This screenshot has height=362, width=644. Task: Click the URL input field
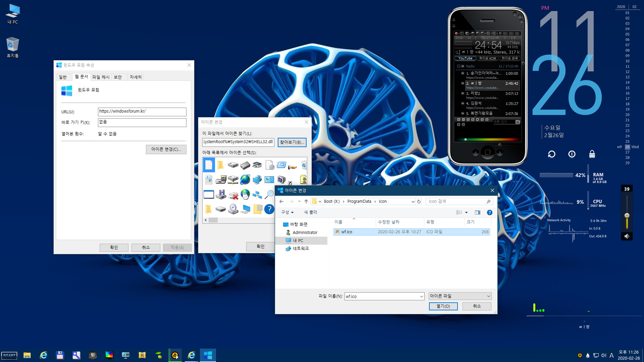(x=142, y=112)
